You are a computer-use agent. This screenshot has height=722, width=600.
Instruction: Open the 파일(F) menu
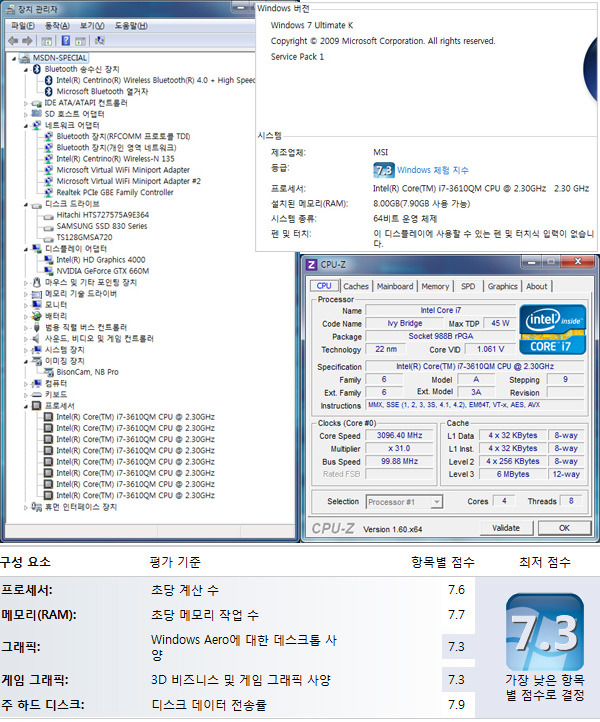pos(23,26)
